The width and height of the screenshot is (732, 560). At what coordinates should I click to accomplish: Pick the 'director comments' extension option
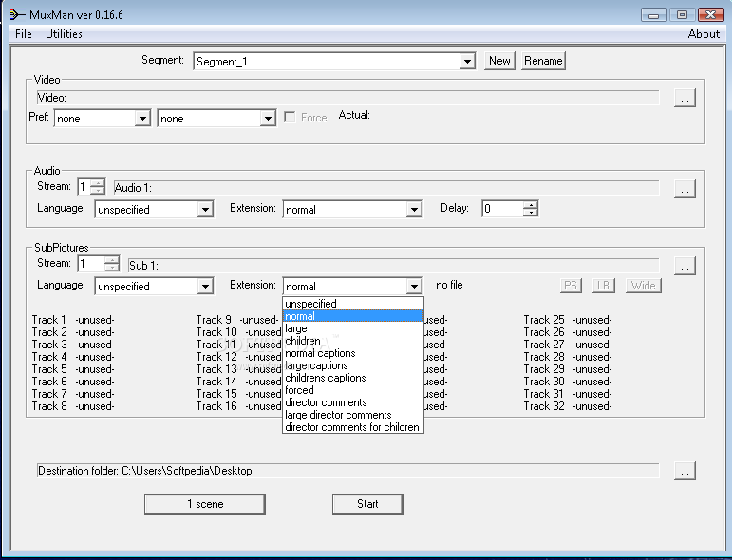(353, 402)
